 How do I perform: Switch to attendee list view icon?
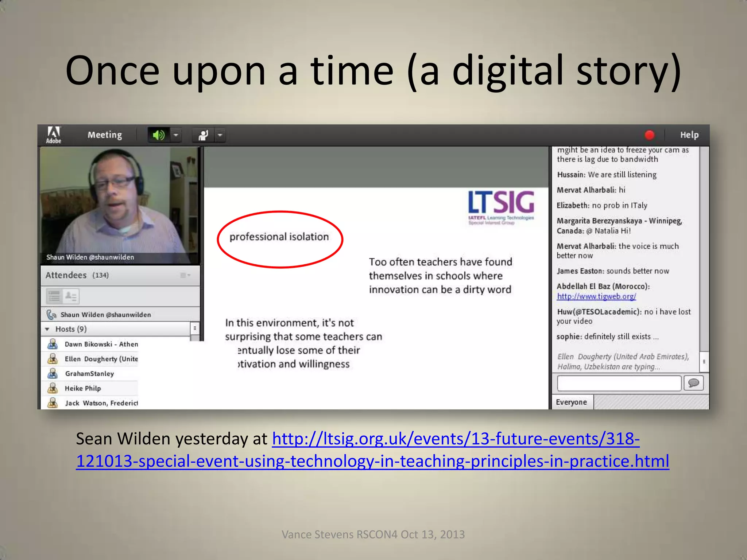54,296
